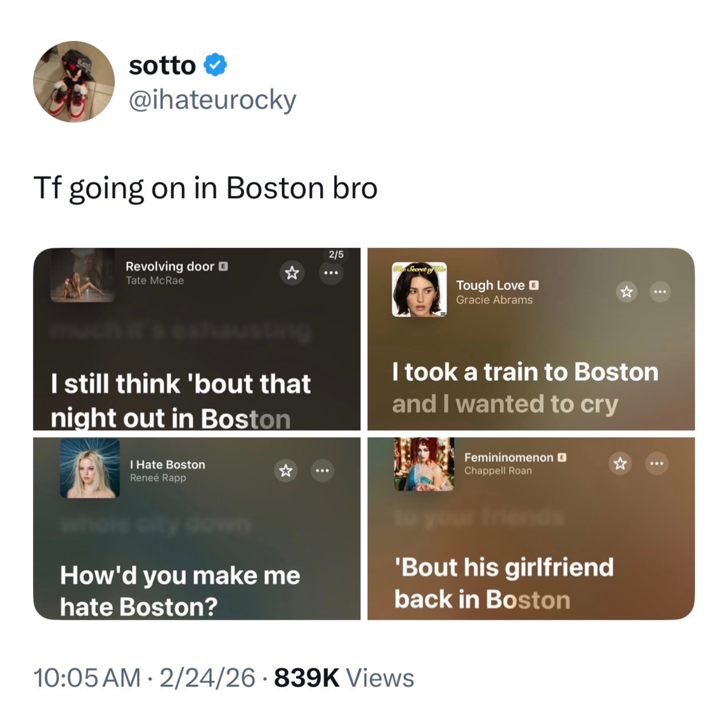The height and width of the screenshot is (728, 728).
Task: Select the "I took a train to Boston" lyric
Action: 525,372
